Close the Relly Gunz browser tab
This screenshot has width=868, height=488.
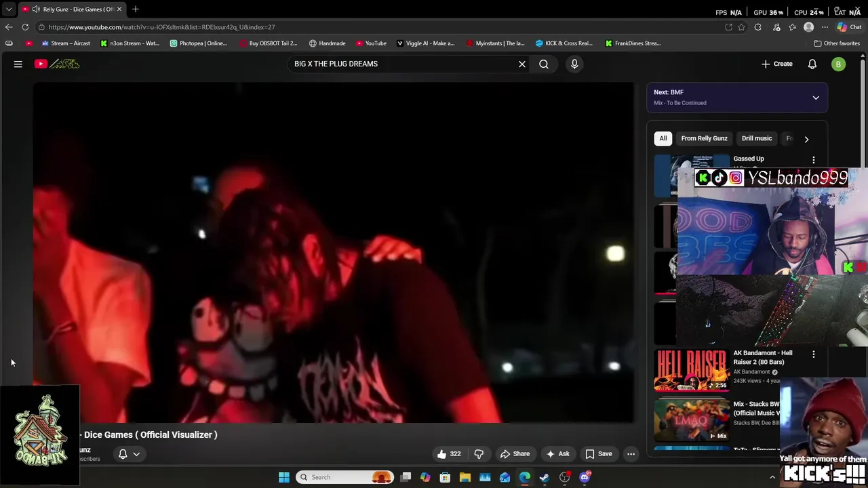click(x=119, y=9)
